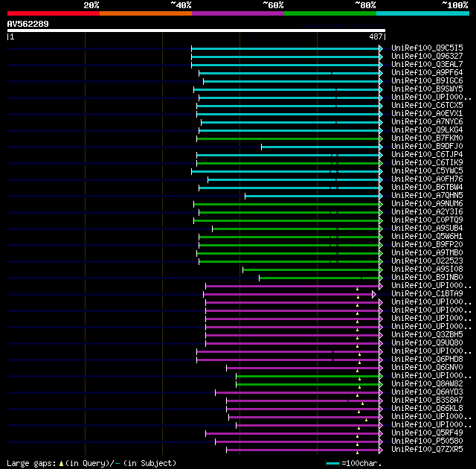
Task: Select the query name AV562289
Action: (28, 24)
